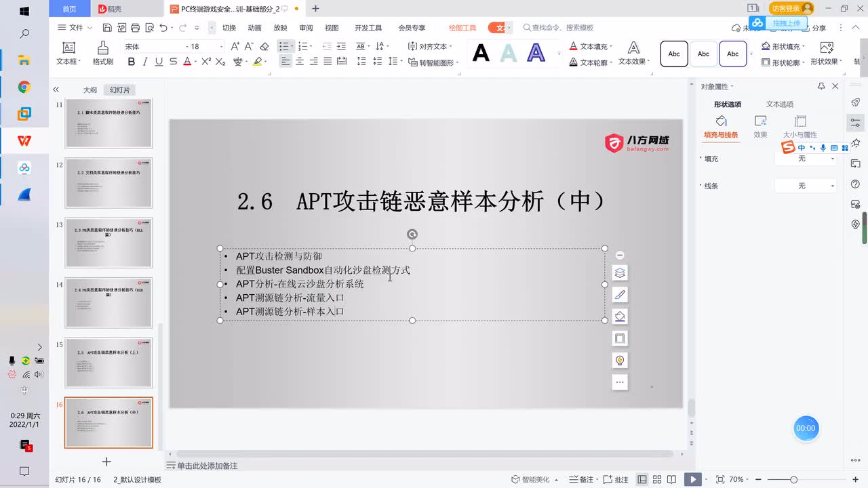Click the 批注 comments button in status bar
Viewport: 868px width, 488px height.
[x=616, y=479]
